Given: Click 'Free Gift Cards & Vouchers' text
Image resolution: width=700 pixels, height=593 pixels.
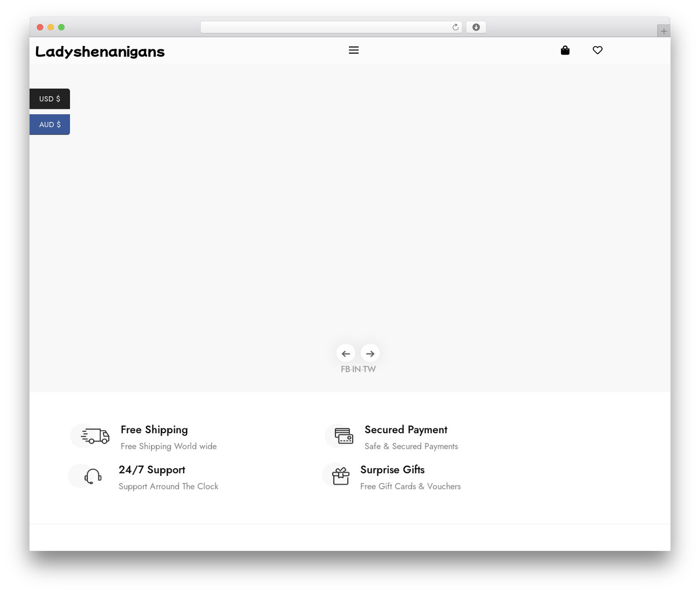Looking at the screenshot, I should pyautogui.click(x=411, y=486).
